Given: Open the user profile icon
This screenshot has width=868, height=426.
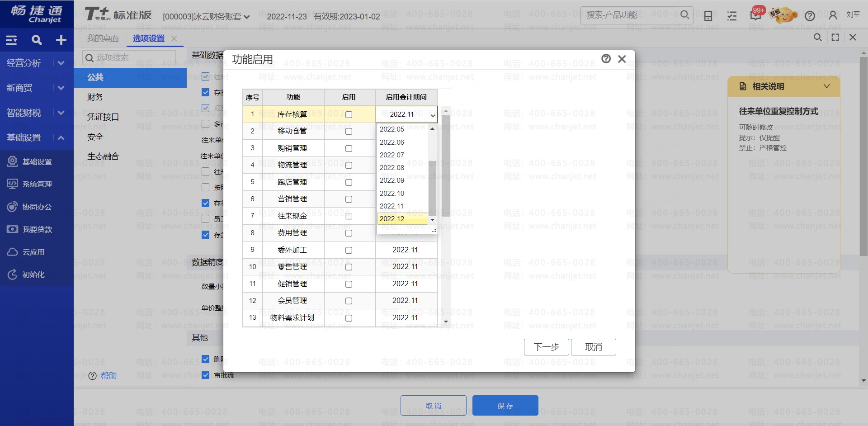Looking at the screenshot, I should (833, 15).
